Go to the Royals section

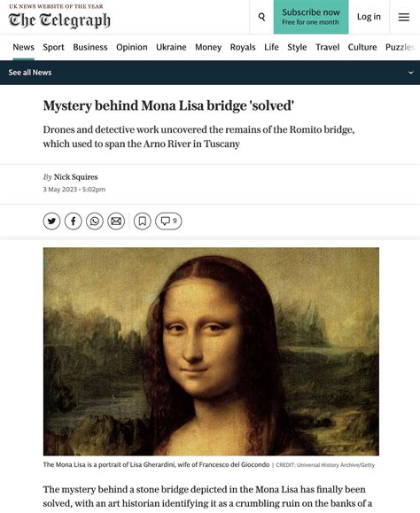(243, 47)
